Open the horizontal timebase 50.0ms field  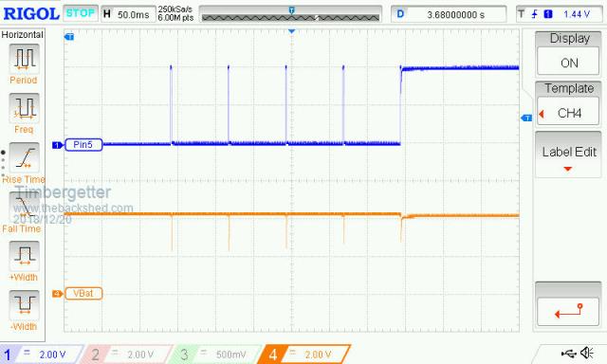click(x=128, y=14)
